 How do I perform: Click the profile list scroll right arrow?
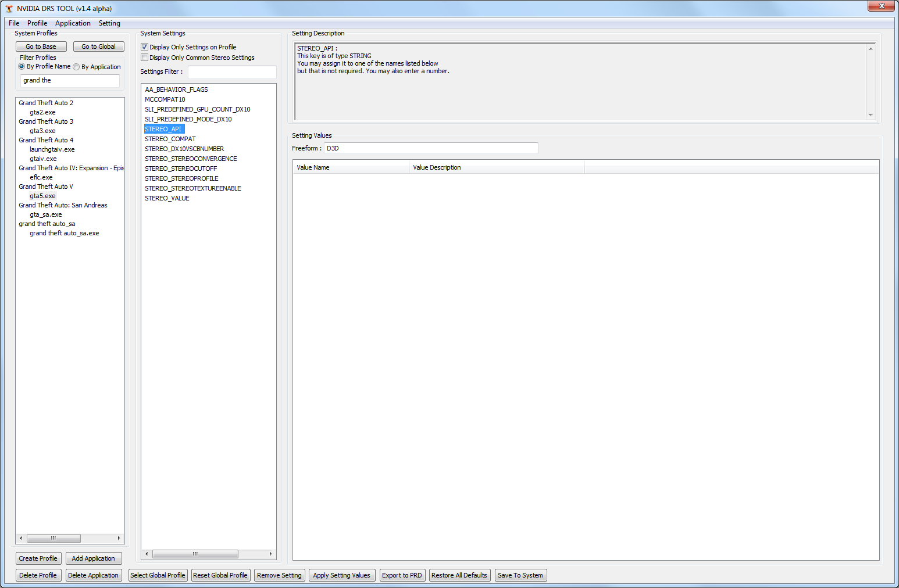tap(119, 539)
